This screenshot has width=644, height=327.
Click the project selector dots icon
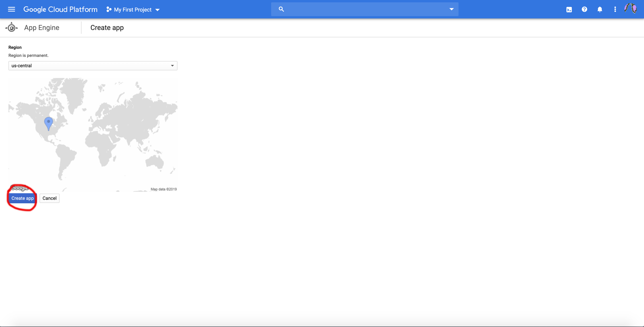[x=109, y=10]
